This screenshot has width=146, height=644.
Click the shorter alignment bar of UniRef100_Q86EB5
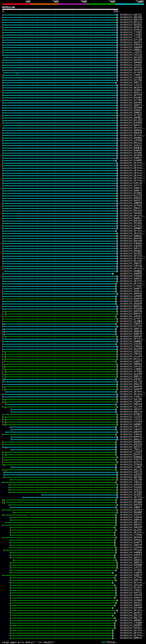[58, 274]
